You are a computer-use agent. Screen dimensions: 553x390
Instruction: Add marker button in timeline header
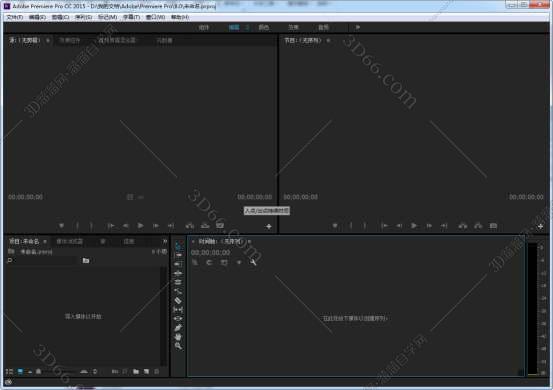pos(239,262)
